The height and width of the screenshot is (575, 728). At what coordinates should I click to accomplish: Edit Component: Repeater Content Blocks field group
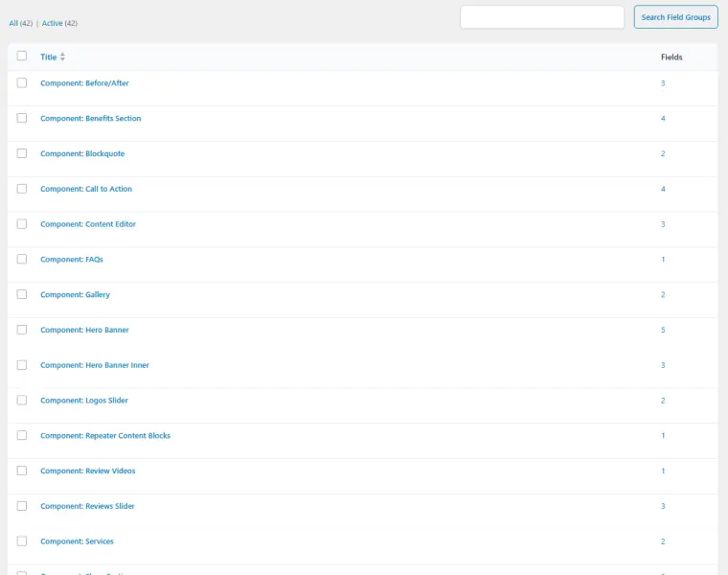pyautogui.click(x=105, y=436)
